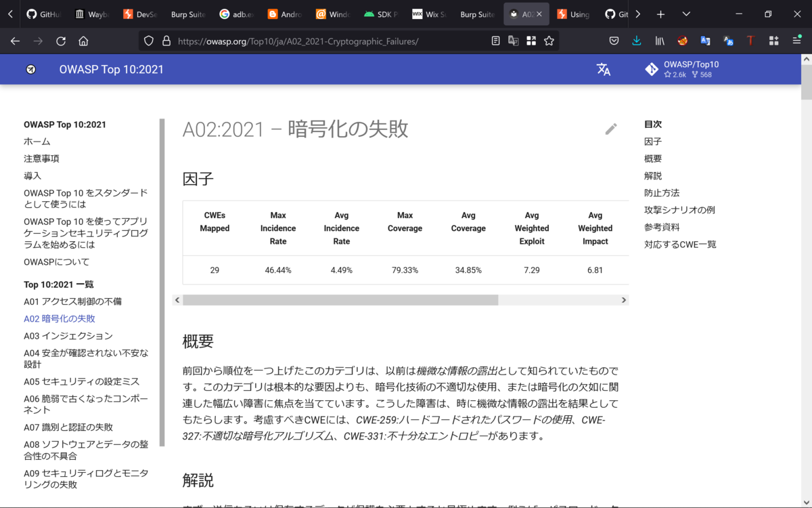Screen dimensions: 812x508
Task: Open the Firefox library icon
Action: pos(659,41)
